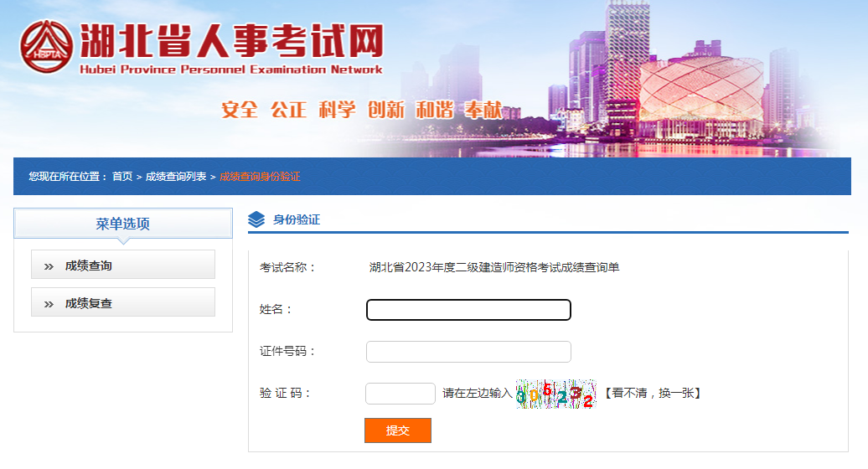This screenshot has height=469, width=868.
Task: Go to 首页 in the breadcrumb
Action: [x=122, y=177]
